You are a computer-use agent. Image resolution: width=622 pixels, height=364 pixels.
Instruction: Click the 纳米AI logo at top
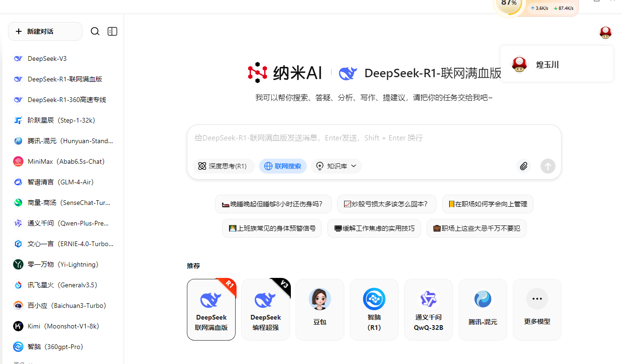[285, 73]
